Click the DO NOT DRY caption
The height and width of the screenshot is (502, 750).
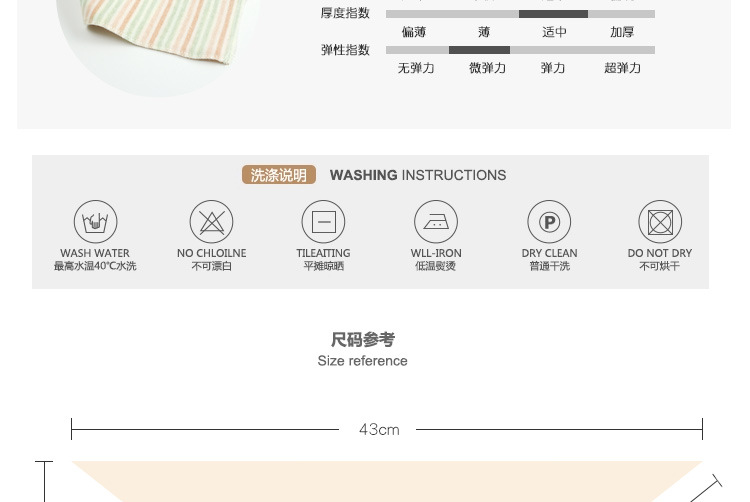point(660,253)
